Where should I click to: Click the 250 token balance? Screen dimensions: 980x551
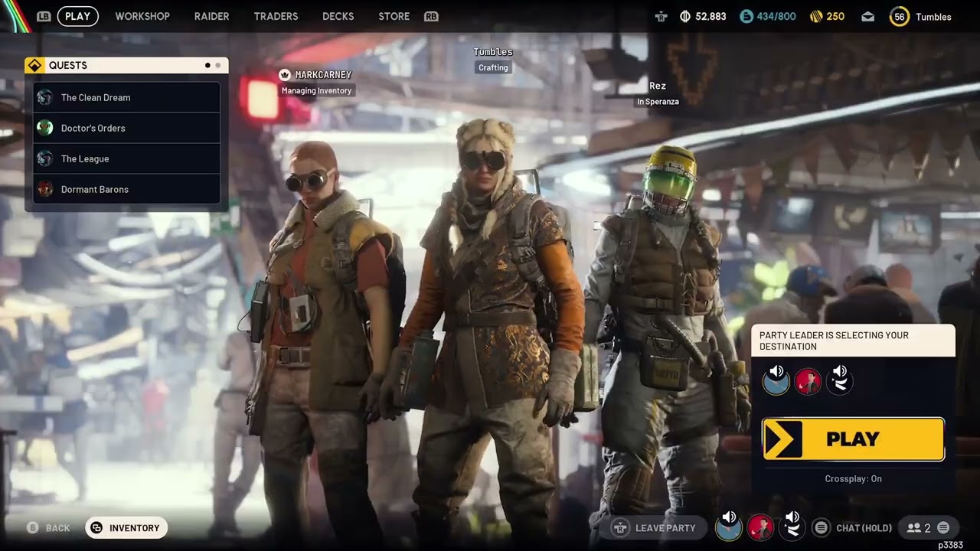click(835, 16)
